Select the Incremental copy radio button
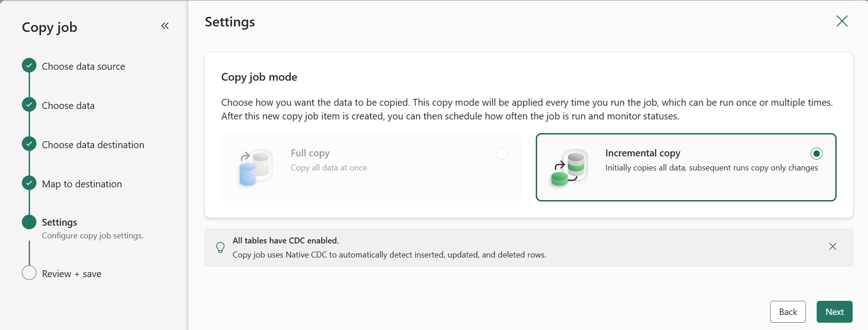 click(816, 154)
